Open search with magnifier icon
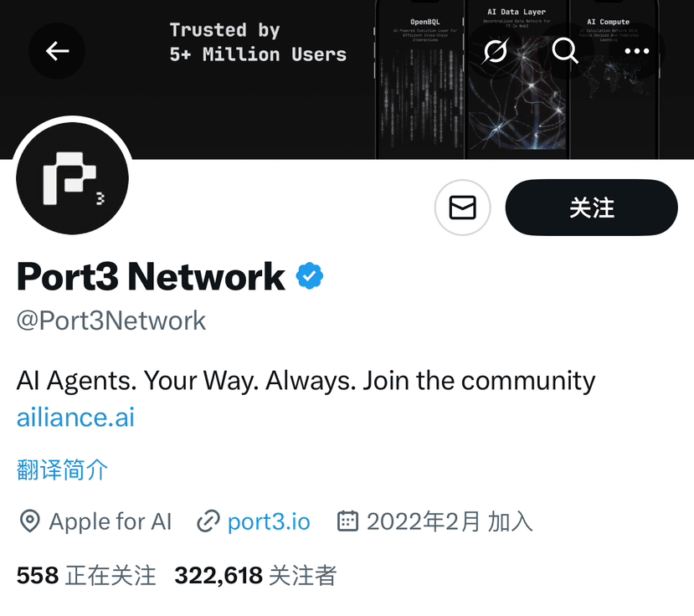694x616 pixels. coord(565,51)
